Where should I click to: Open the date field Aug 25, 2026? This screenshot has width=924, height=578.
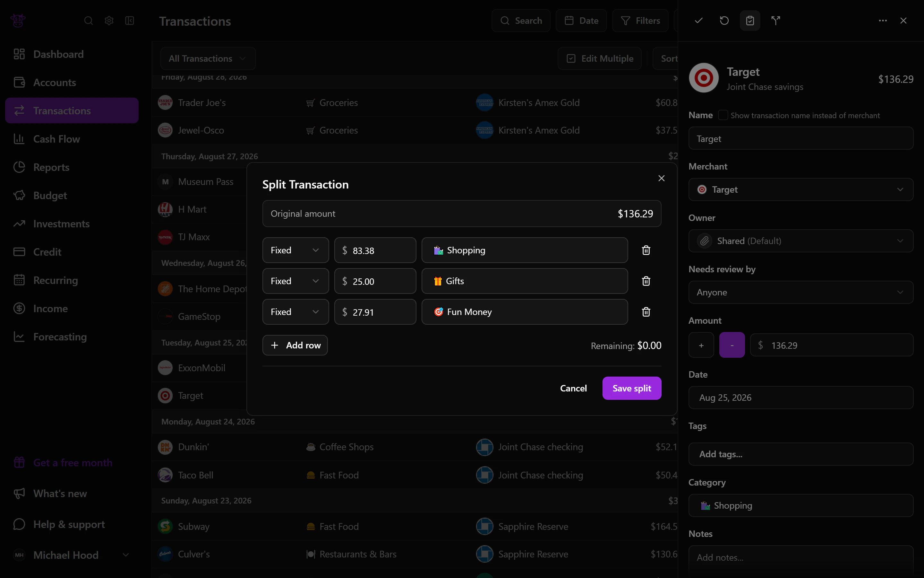pyautogui.click(x=801, y=398)
